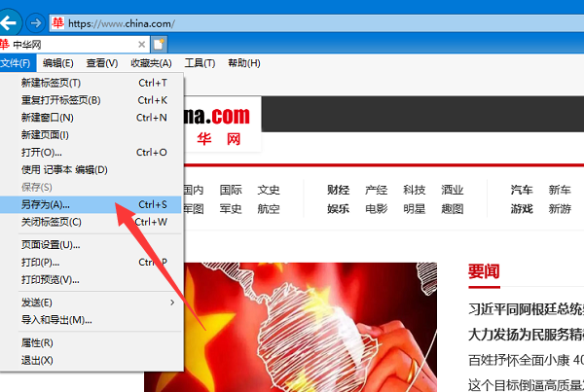Choose 打印预览(V)... menu entry

[x=91, y=279]
